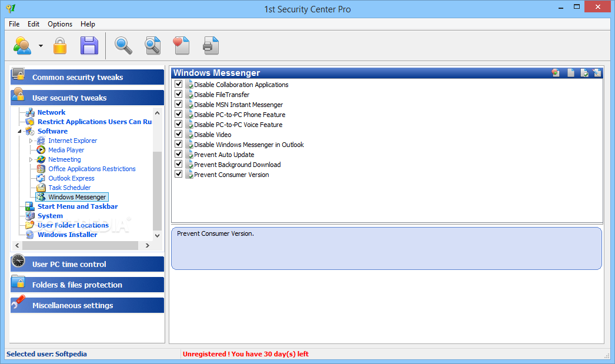
Task: Click the User Folder Locations folder icon
Action: pyautogui.click(x=30, y=225)
